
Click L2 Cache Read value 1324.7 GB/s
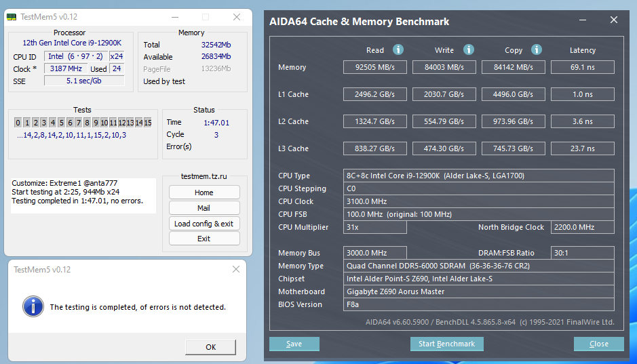[375, 121]
